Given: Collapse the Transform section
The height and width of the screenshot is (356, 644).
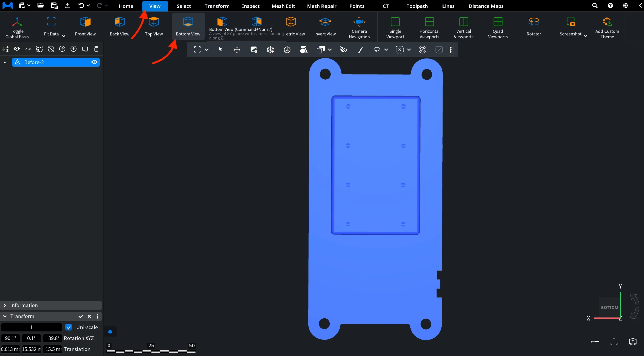Looking at the screenshot, I should point(5,316).
